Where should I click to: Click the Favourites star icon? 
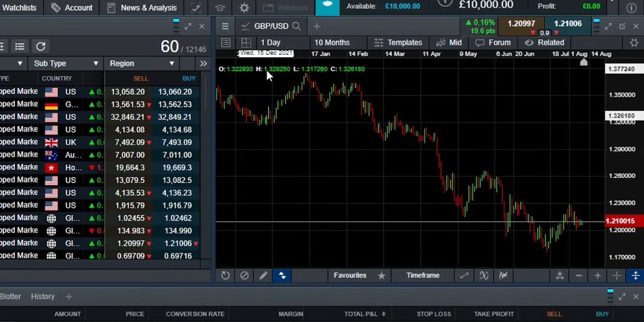pyautogui.click(x=381, y=276)
